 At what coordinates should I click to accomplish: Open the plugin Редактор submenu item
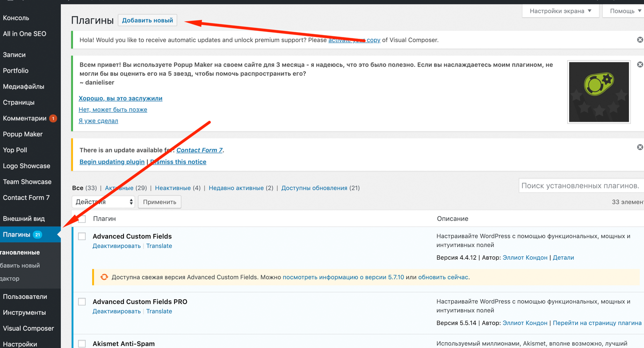pos(10,278)
